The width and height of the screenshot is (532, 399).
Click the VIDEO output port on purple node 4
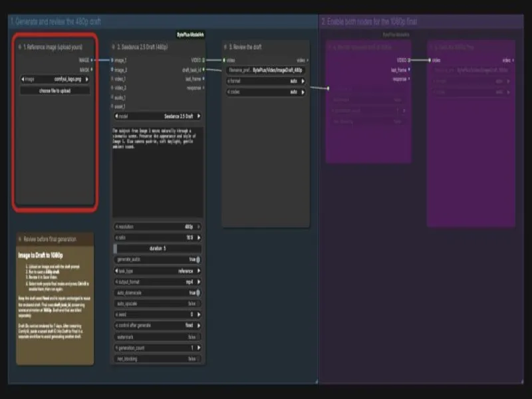pos(409,60)
